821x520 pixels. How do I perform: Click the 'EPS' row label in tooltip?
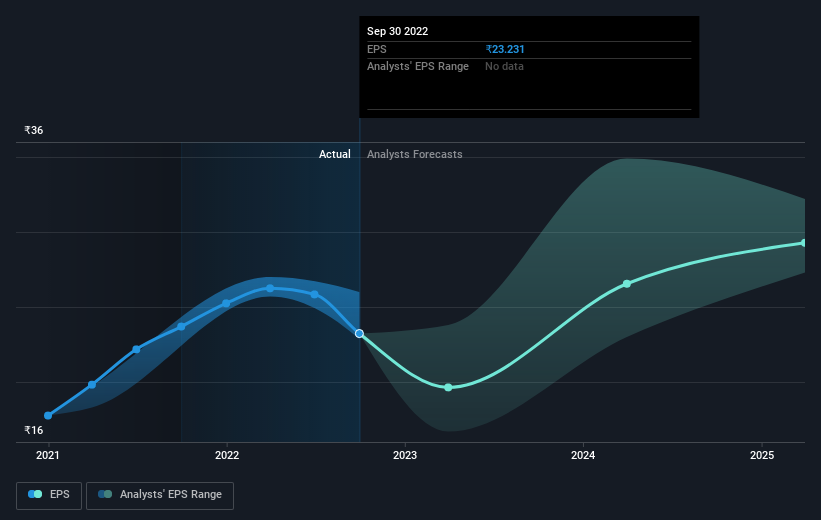tap(376, 49)
